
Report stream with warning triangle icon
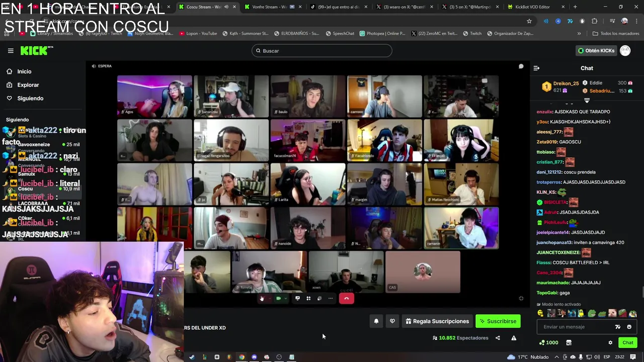point(514,338)
